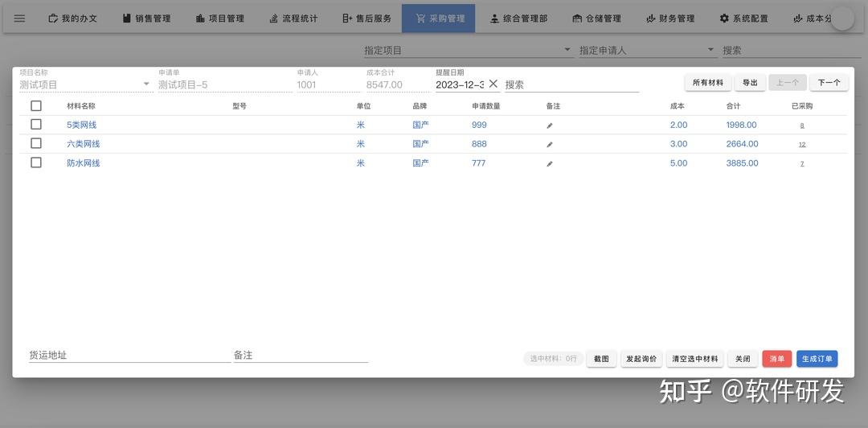
Task: Open 系统配置 tab
Action: 744,19
